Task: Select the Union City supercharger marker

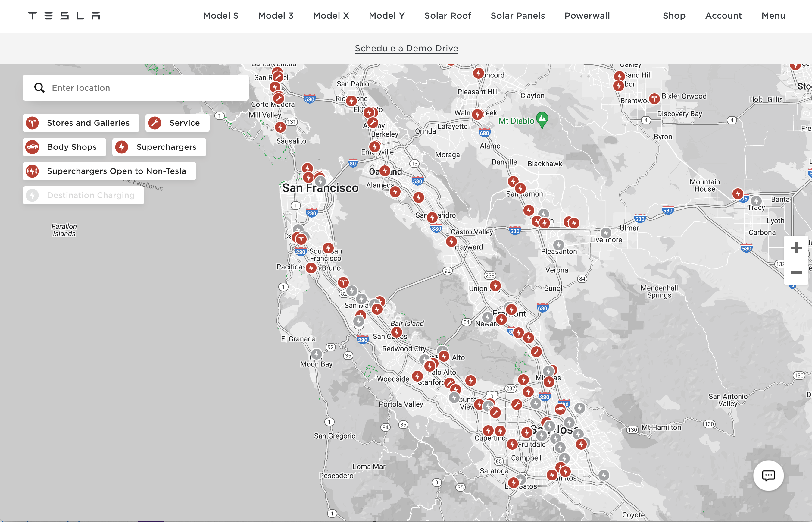Action: point(495,286)
